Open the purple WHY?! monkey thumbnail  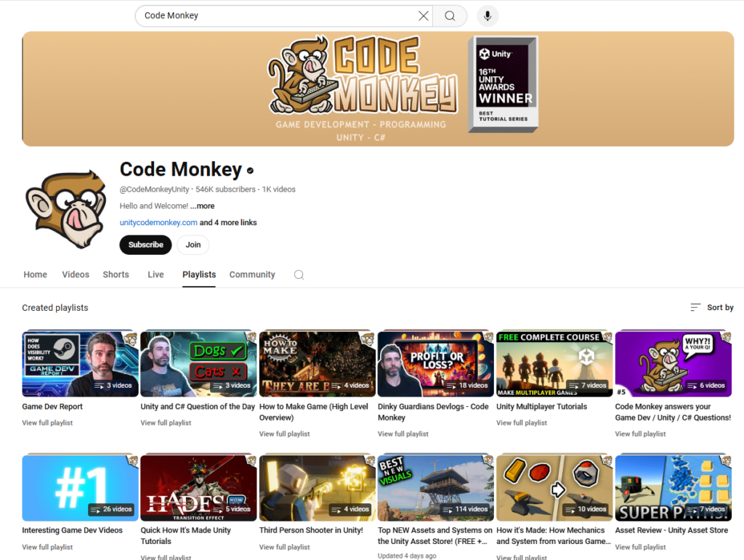click(x=674, y=364)
